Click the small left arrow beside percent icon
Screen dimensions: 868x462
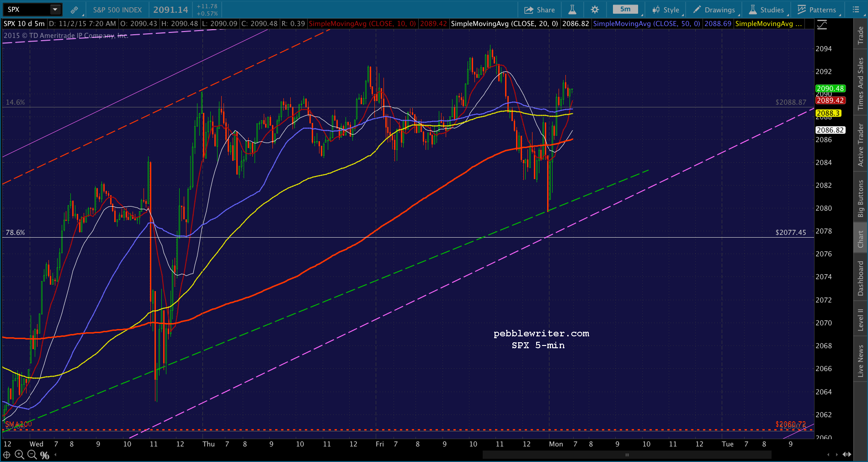tap(55, 455)
